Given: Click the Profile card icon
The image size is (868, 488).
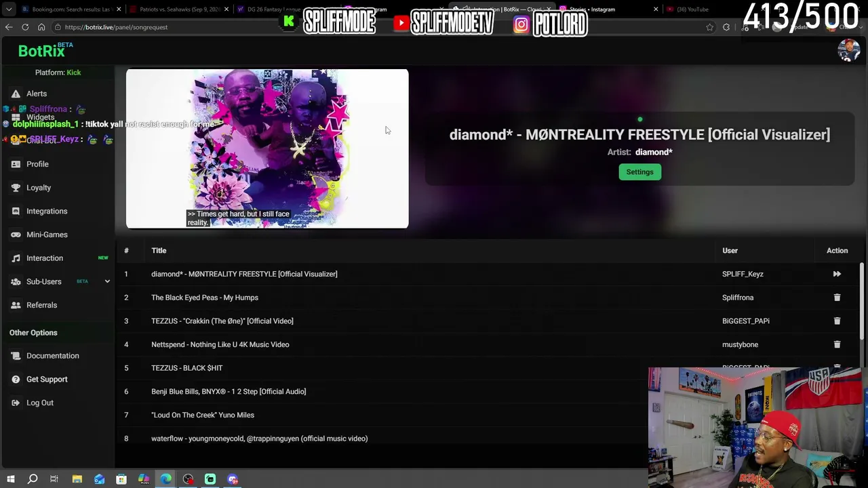Looking at the screenshot, I should [x=16, y=164].
